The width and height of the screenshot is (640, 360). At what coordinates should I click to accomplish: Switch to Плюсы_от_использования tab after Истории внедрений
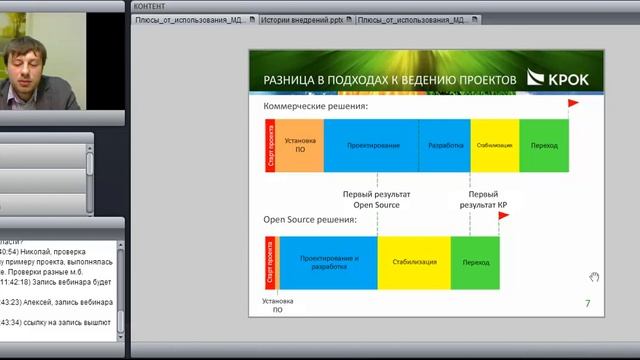coord(418,20)
